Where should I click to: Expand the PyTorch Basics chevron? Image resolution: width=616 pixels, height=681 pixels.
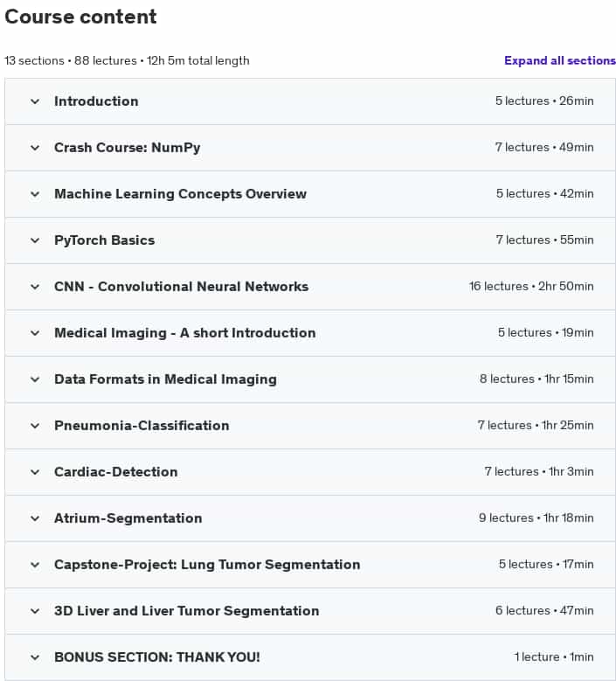[x=35, y=240]
